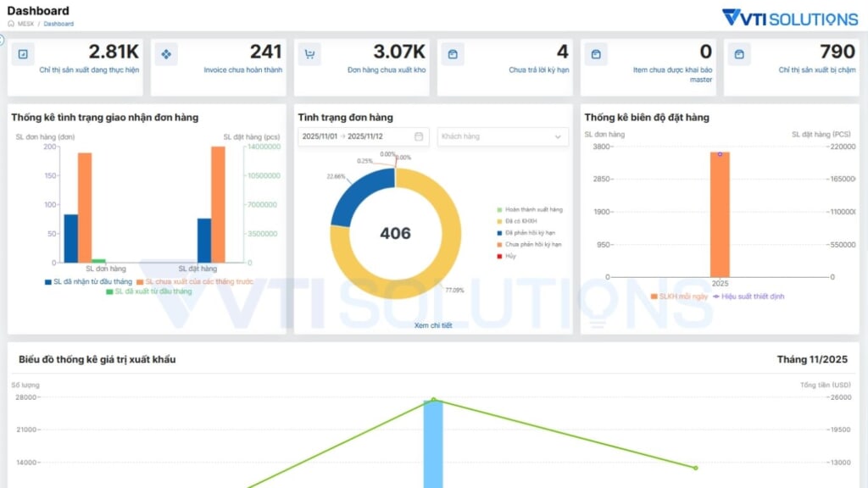868x488 pixels.
Task: Click the box icon beside 790
Action: pyautogui.click(x=739, y=54)
